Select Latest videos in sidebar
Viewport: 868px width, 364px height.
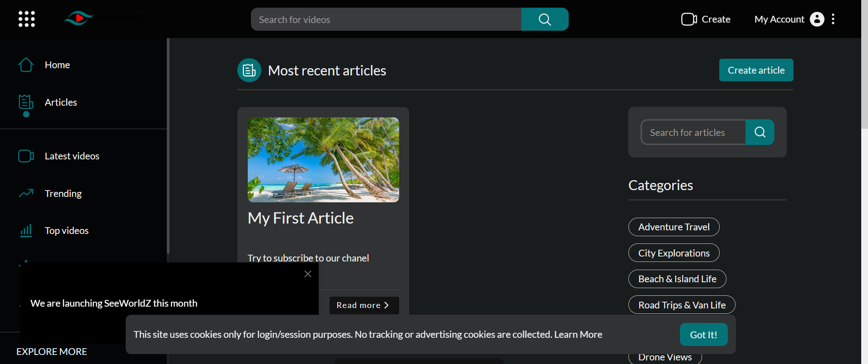[72, 156]
